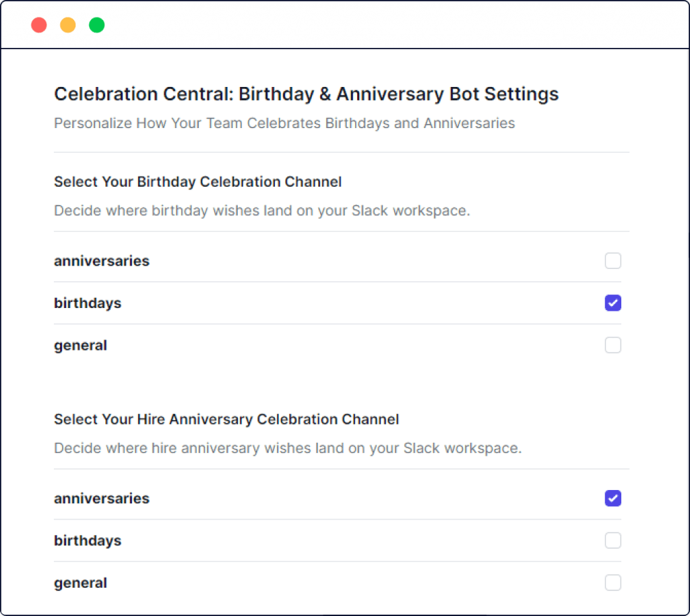The height and width of the screenshot is (616, 690).
Task: Click the Select Your Hire Anniversary Celebration Channel heading
Action: 226,419
